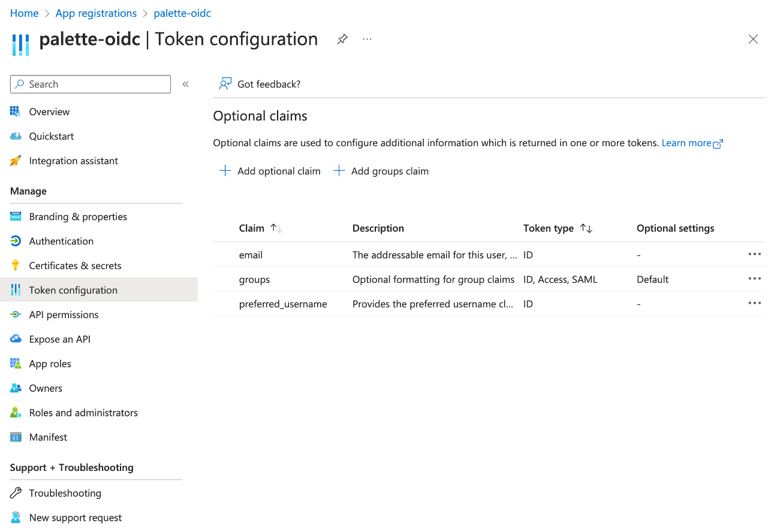
Task: Click the Optional settings column header
Action: point(675,228)
